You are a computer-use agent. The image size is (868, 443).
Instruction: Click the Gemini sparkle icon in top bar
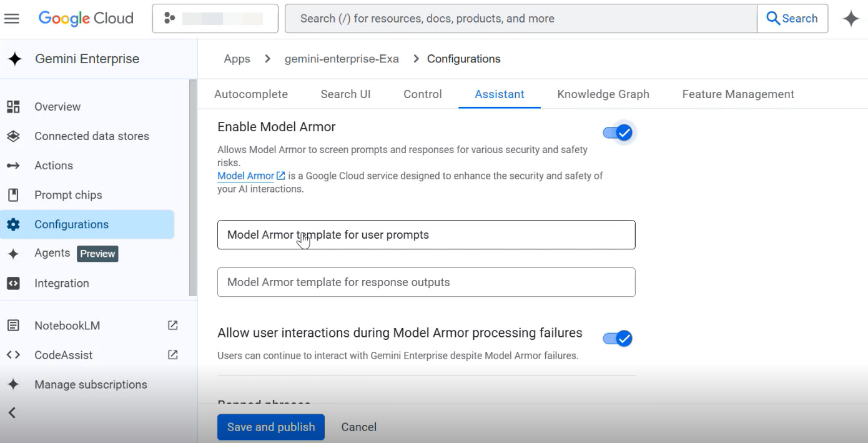click(x=851, y=19)
